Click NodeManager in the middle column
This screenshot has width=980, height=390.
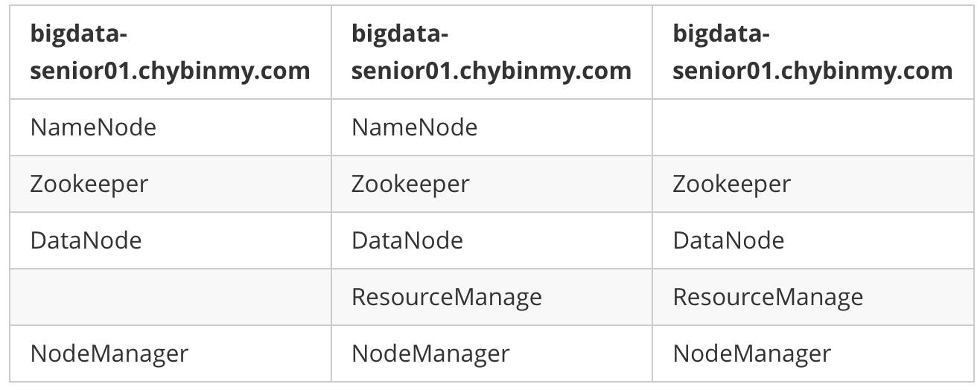pos(430,354)
